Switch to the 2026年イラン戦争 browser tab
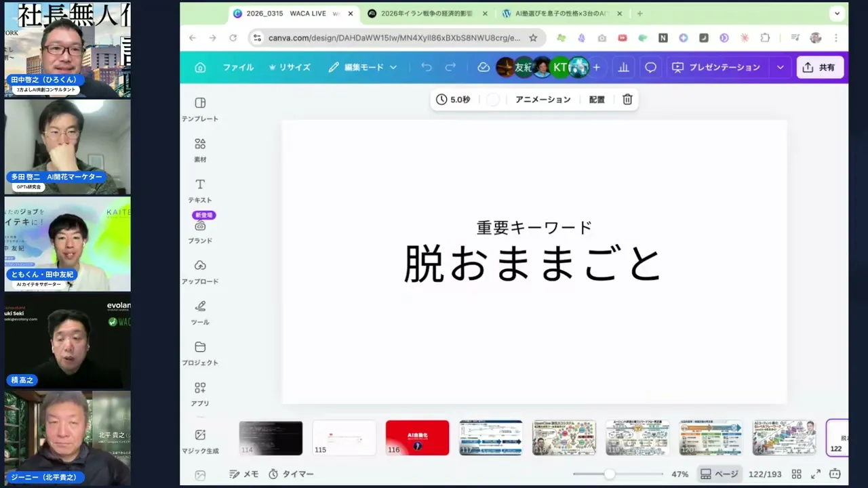This screenshot has width=868, height=488. 426,14
